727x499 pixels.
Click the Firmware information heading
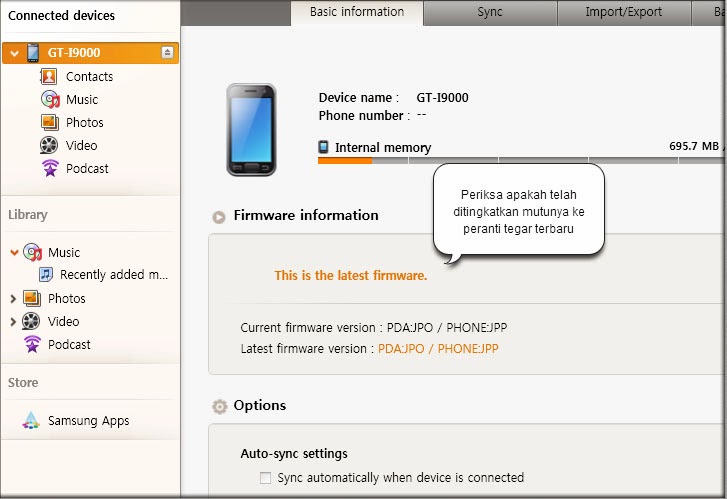(306, 215)
